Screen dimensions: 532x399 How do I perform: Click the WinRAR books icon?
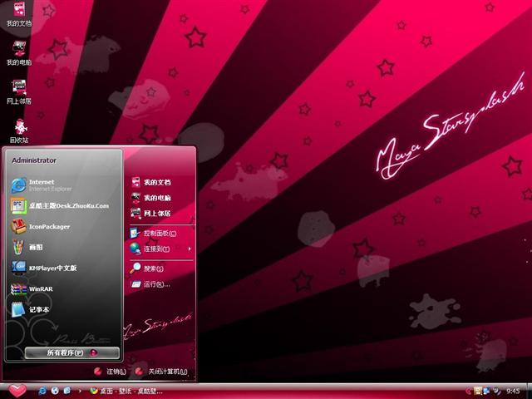point(18,289)
